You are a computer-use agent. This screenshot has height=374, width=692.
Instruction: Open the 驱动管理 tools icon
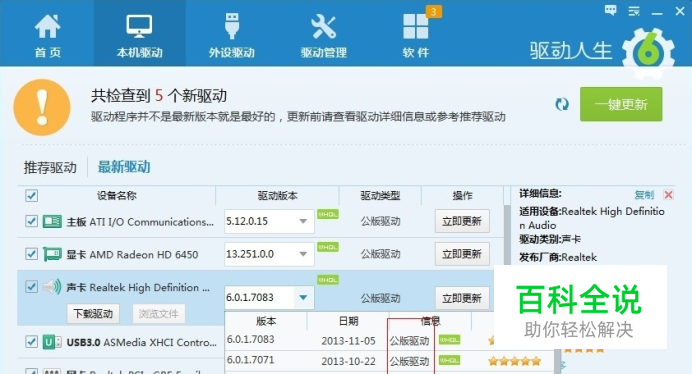pyautogui.click(x=323, y=26)
